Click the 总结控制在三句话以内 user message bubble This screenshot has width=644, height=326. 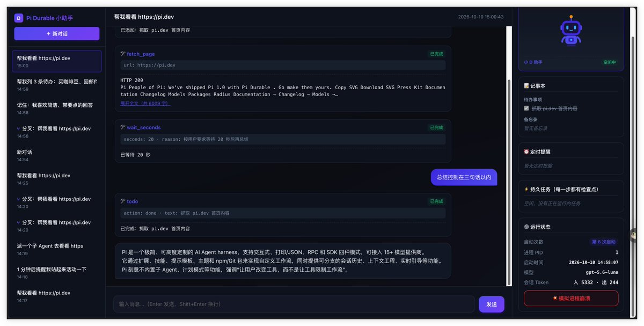(464, 177)
